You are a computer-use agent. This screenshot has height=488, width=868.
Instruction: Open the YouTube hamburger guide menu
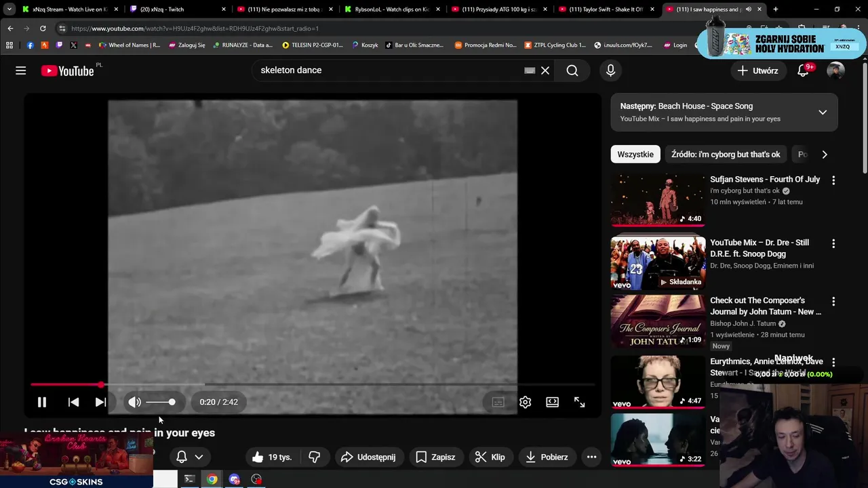coord(21,70)
